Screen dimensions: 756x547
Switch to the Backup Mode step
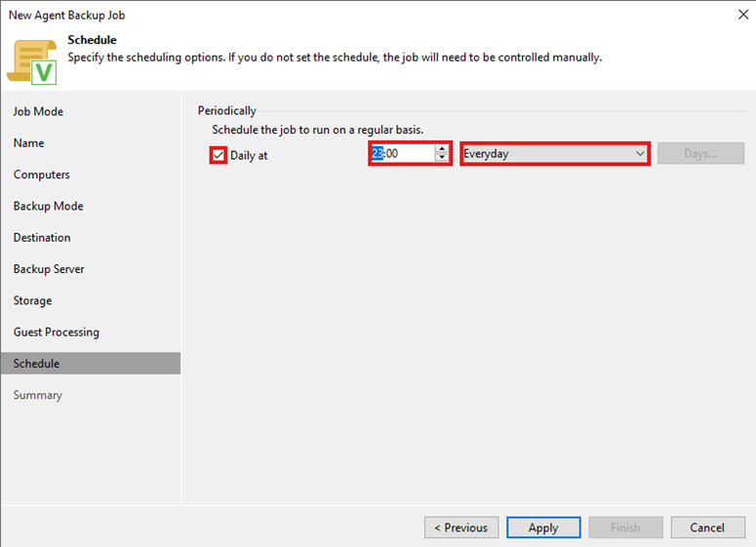click(49, 206)
